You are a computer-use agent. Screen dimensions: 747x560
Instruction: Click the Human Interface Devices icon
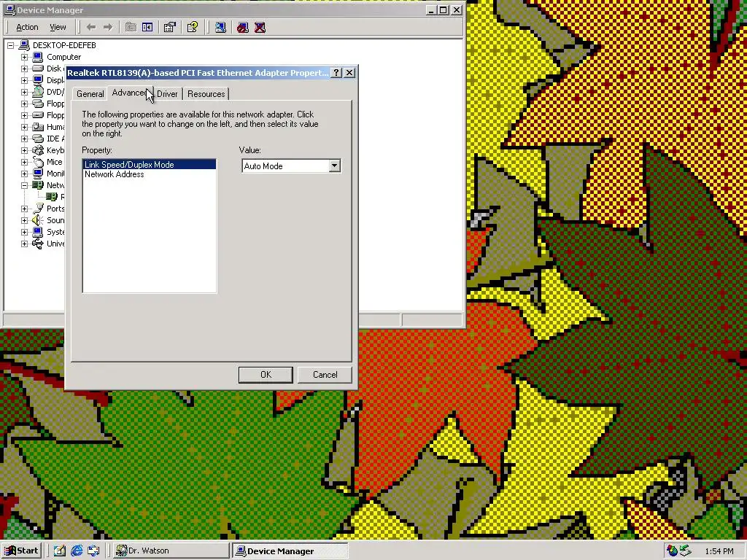[38, 127]
